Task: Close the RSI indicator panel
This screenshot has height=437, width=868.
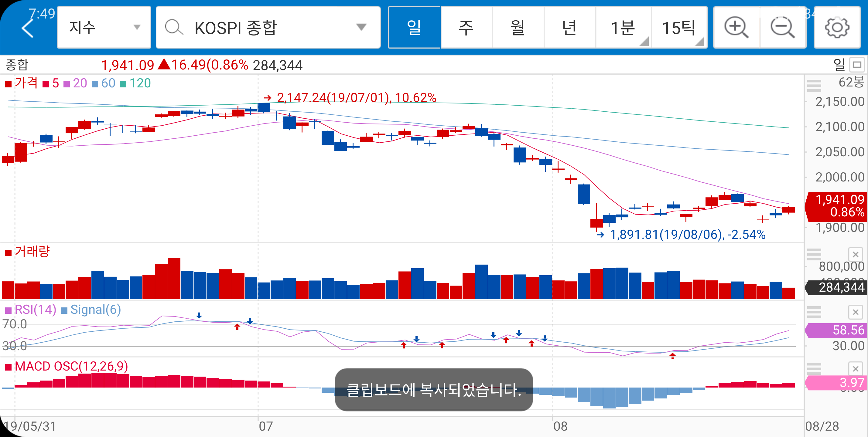Action: (x=855, y=312)
